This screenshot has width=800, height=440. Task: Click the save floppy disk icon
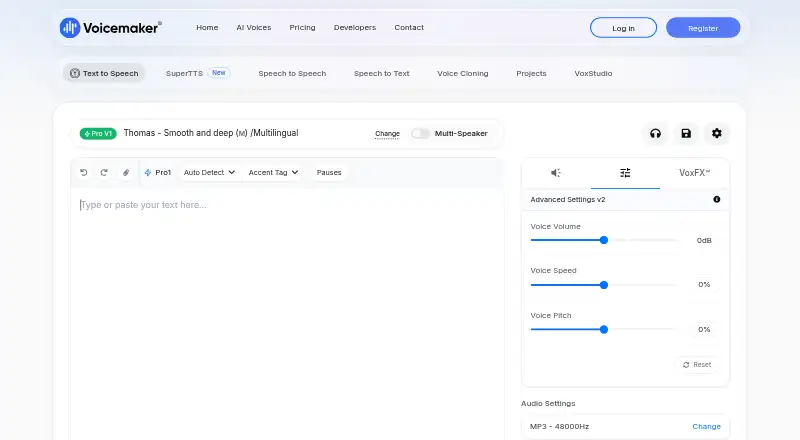(686, 133)
